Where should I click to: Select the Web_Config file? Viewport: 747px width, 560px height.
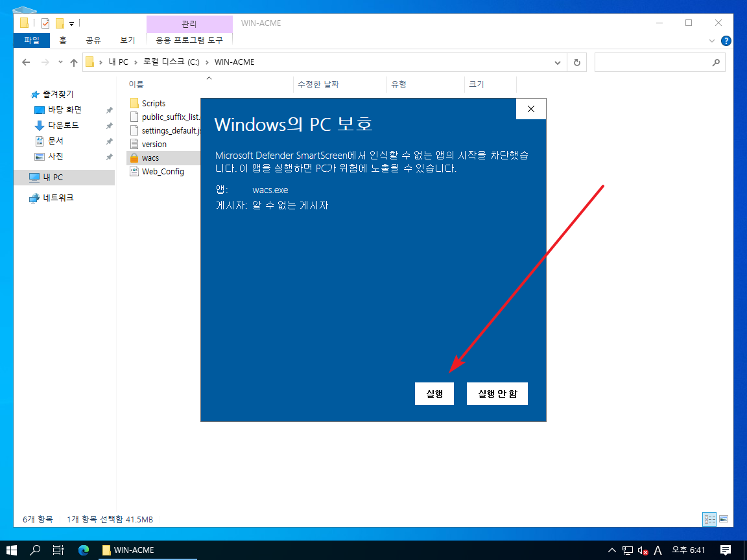[157, 171]
